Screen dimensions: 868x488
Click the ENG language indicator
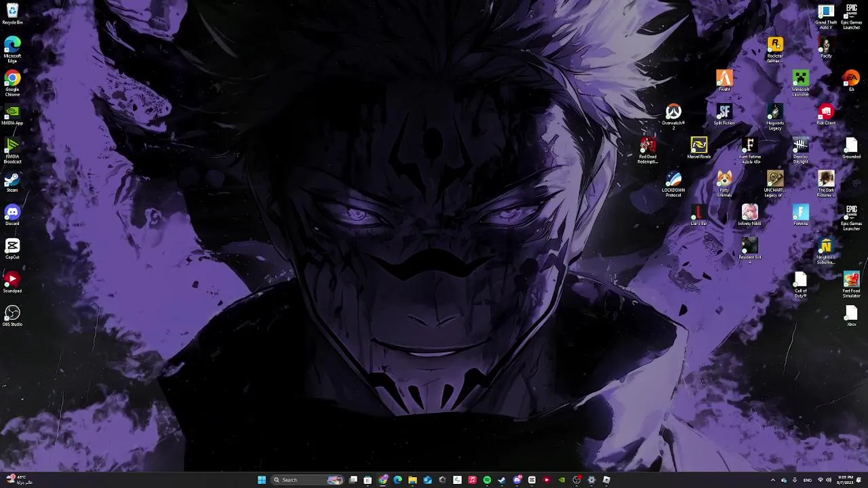click(x=808, y=480)
